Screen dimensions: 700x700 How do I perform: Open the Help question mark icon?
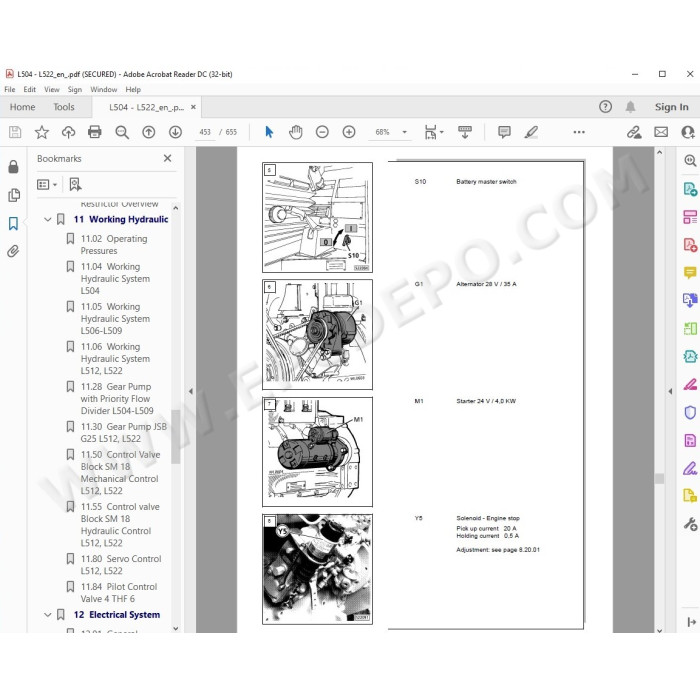605,107
